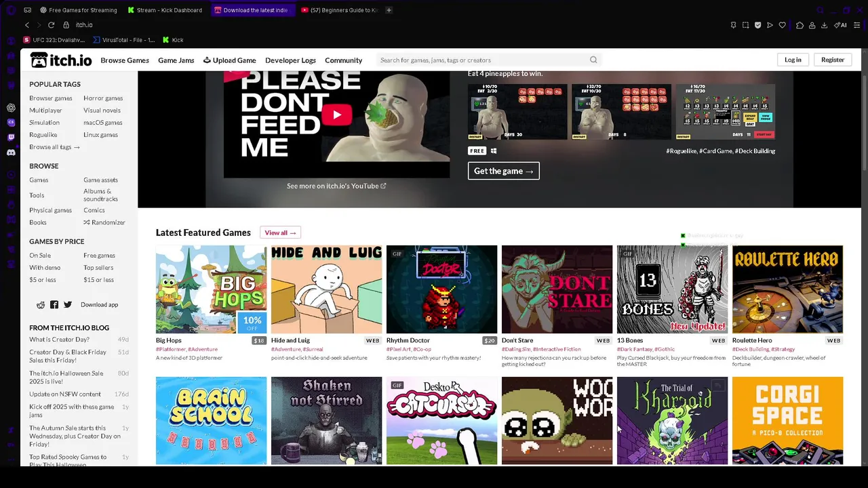Image resolution: width=868 pixels, height=488 pixels.
Task: Open itch.io's Facebook page icon
Action: [x=54, y=305]
